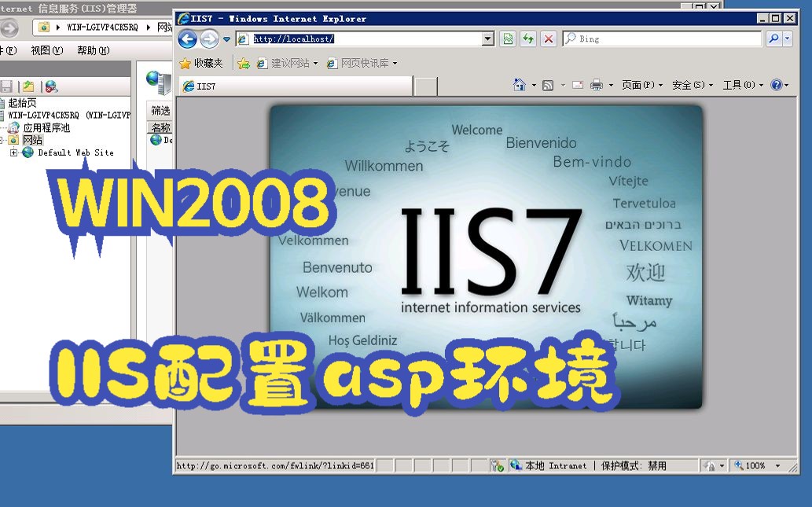Click the go up folder icon in connections
The image size is (812, 507).
pos(28,86)
